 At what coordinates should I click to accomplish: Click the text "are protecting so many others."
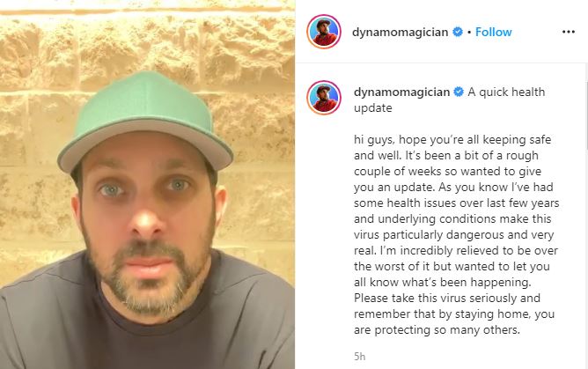coord(437,330)
